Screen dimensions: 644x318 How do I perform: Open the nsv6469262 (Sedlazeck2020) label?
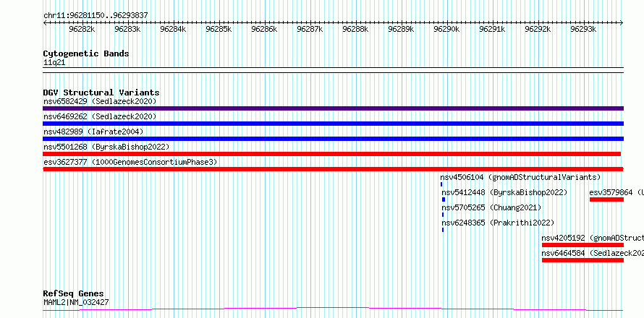click(100, 116)
